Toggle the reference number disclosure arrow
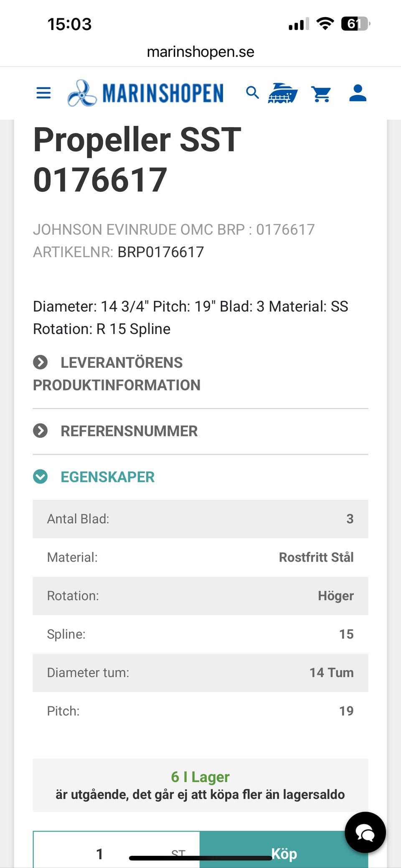The image size is (401, 868). pos(41,431)
